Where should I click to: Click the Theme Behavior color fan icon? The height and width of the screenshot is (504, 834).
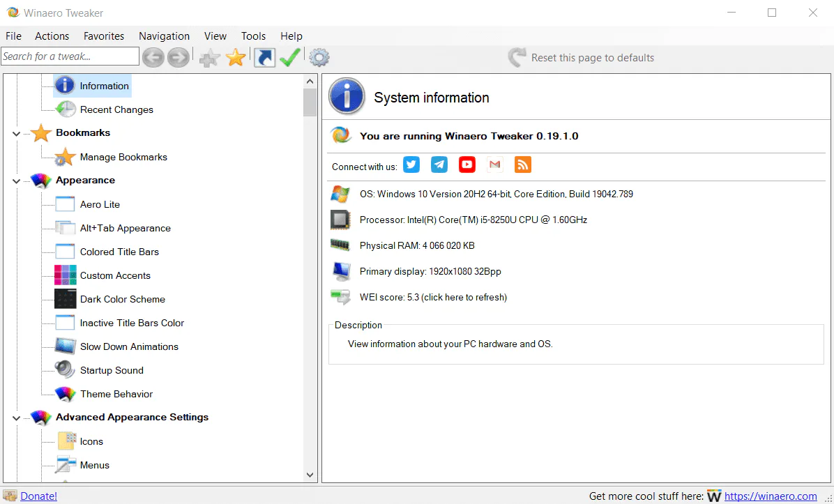coord(66,394)
